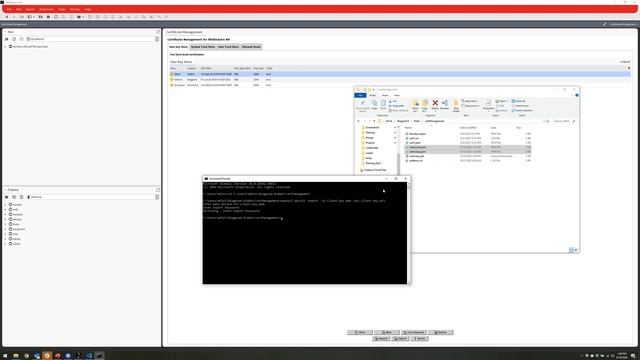
Task: Open the Home ribbon tab in File Explorer
Action: (x=372, y=96)
